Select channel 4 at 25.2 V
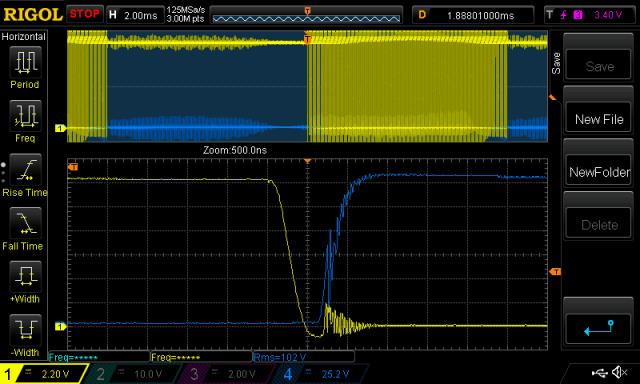Screen dimensions: 640x384 pyautogui.click(x=320, y=374)
